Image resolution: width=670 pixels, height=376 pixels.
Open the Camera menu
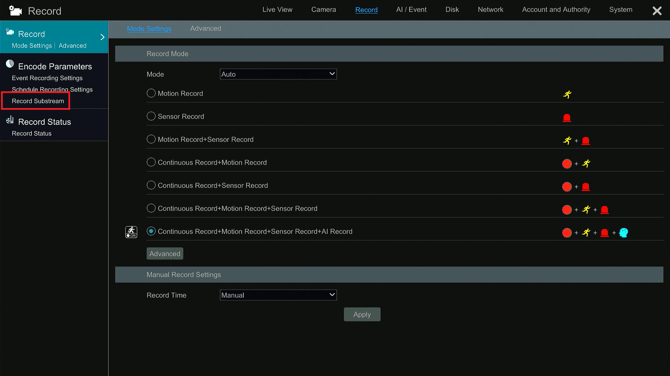tap(323, 9)
